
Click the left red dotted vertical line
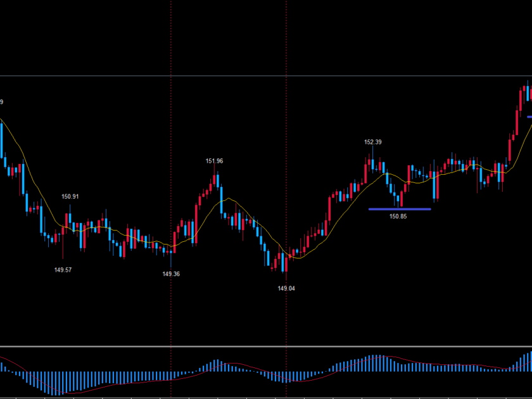click(171, 127)
